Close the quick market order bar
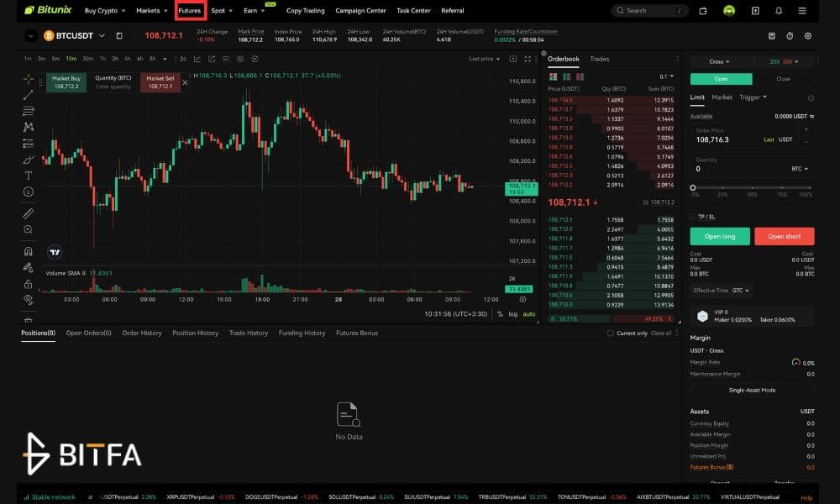The height and width of the screenshot is (504, 840). (x=185, y=82)
